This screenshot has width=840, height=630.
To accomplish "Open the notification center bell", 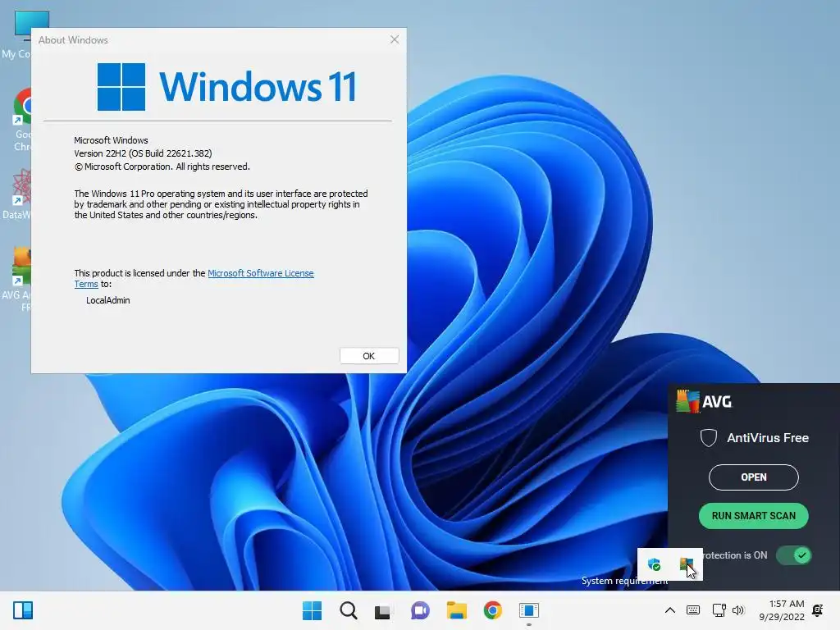I will point(818,610).
